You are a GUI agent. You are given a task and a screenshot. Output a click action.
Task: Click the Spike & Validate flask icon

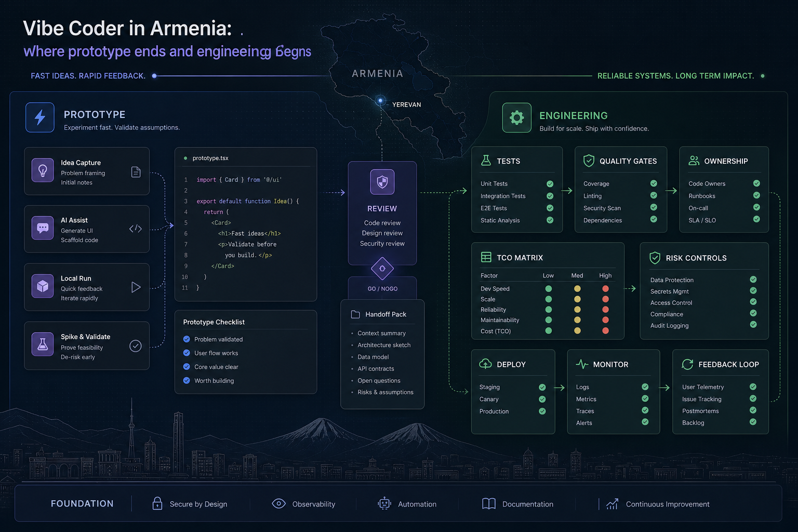pyautogui.click(x=43, y=344)
